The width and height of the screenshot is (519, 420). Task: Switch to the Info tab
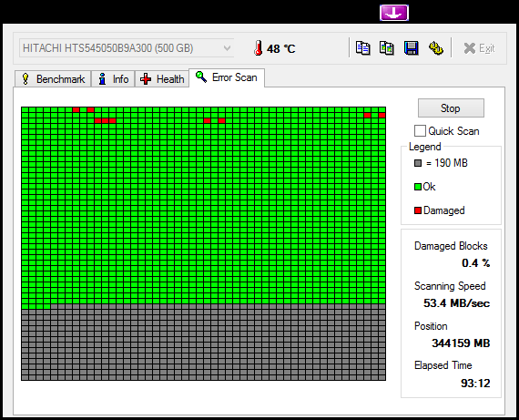[113, 79]
